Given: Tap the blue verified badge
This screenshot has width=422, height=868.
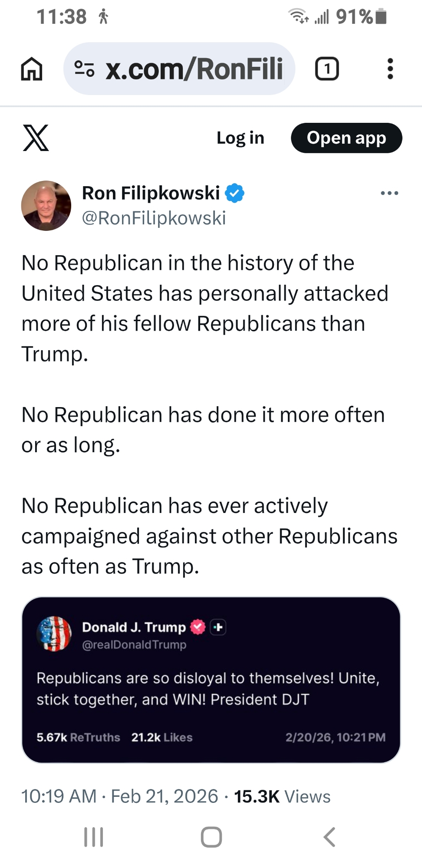Looking at the screenshot, I should click(235, 193).
